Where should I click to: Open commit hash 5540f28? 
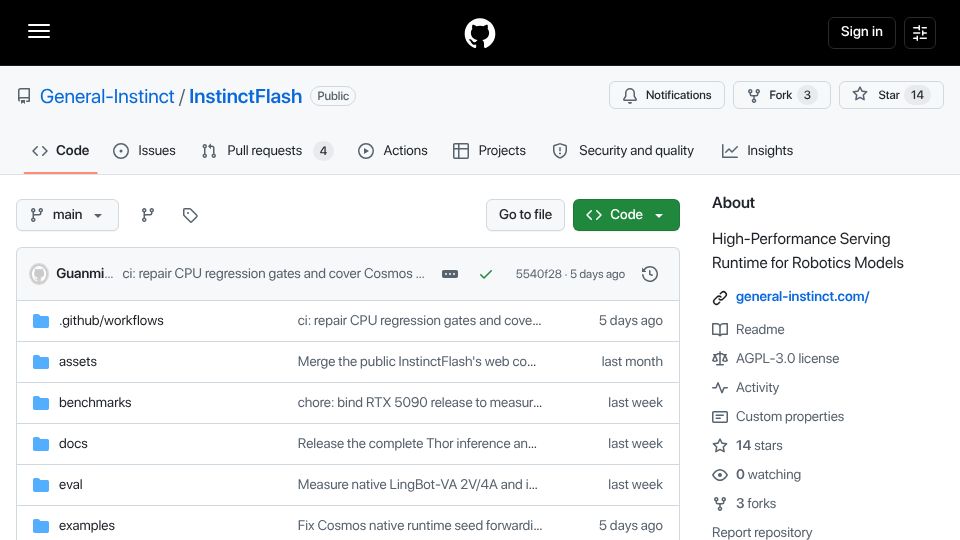pyautogui.click(x=538, y=274)
